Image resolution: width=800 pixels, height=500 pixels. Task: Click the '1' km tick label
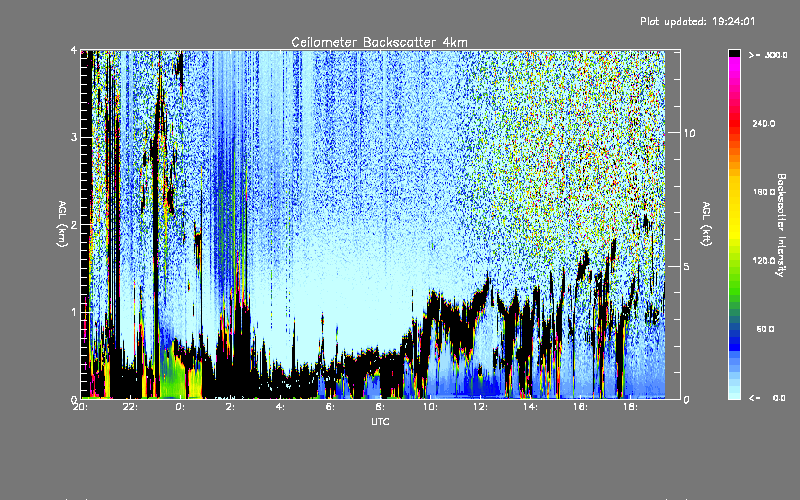coord(74,312)
